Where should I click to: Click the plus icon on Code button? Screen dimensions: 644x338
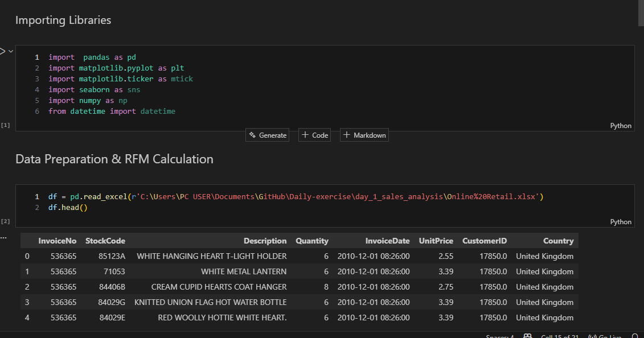(304, 135)
